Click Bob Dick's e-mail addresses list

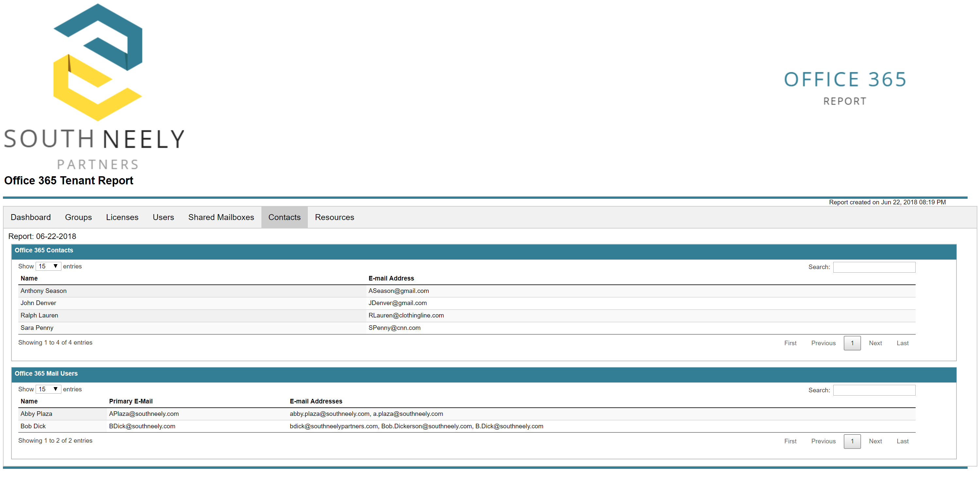pyautogui.click(x=416, y=426)
